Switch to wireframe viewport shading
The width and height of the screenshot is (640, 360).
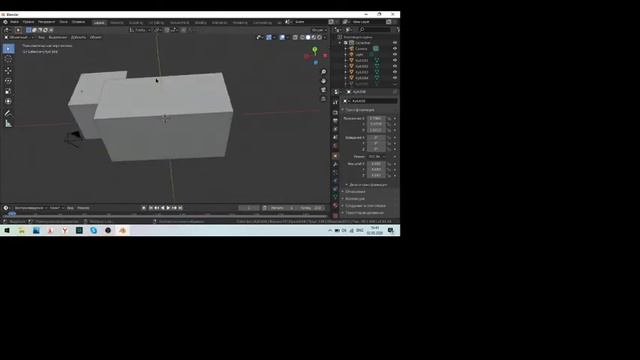[x=302, y=37]
